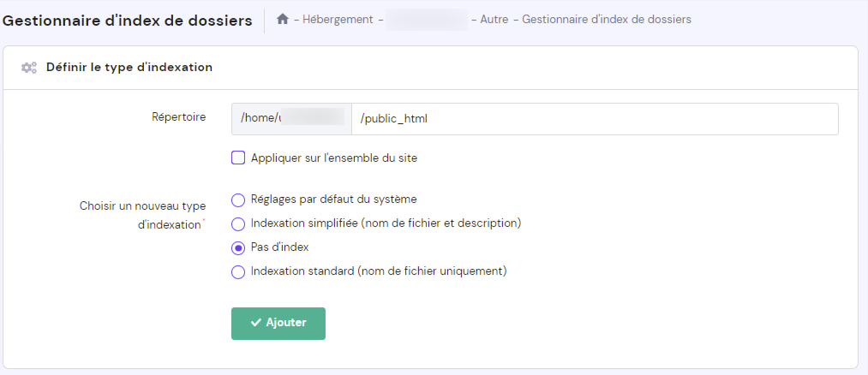The image size is (868, 375).
Task: Click the home icon in the breadcrumb
Action: click(283, 19)
